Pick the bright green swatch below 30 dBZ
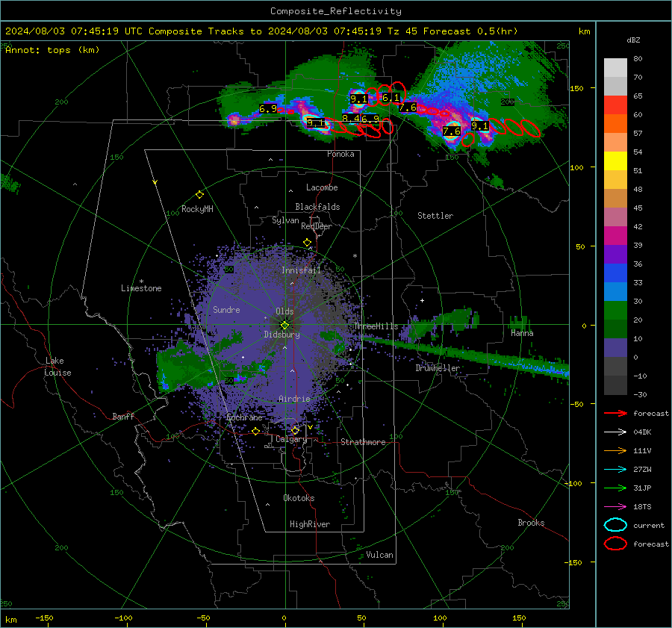The width and height of the screenshot is (672, 628). pyautogui.click(x=615, y=311)
